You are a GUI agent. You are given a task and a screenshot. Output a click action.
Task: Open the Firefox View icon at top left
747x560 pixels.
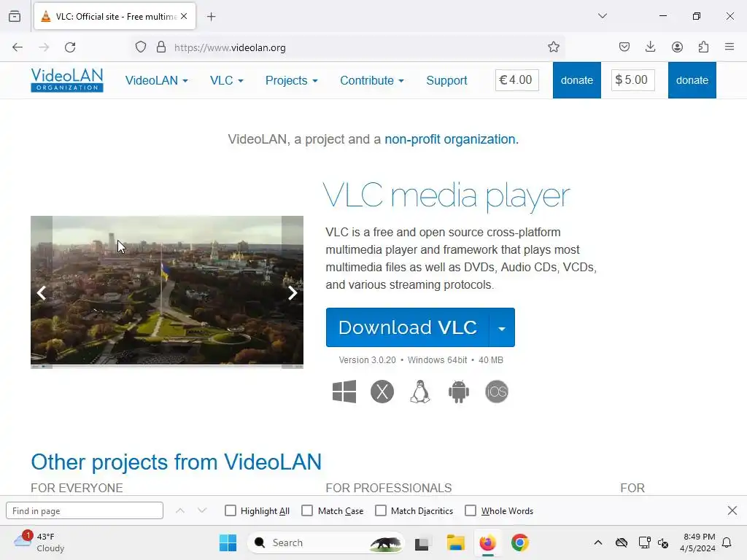[x=15, y=16]
